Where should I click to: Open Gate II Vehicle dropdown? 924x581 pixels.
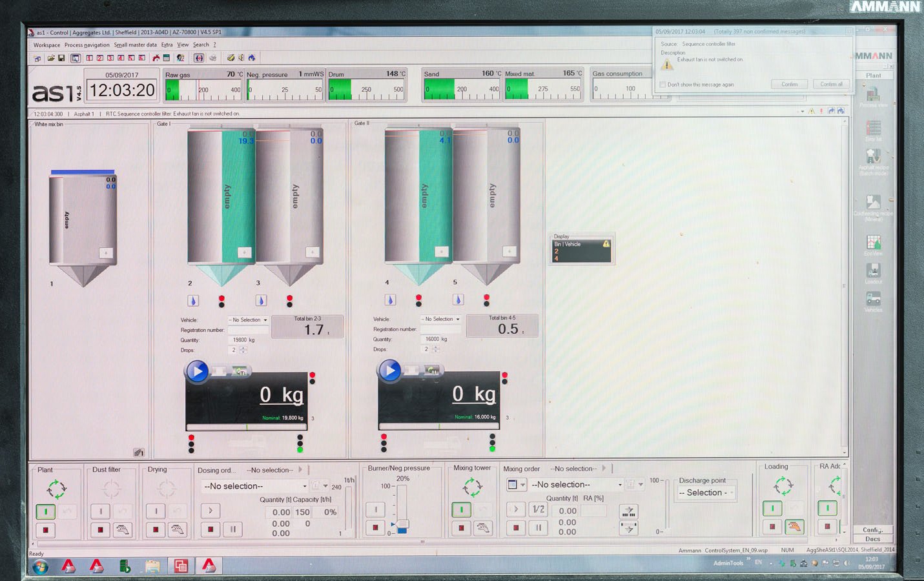[x=441, y=319]
